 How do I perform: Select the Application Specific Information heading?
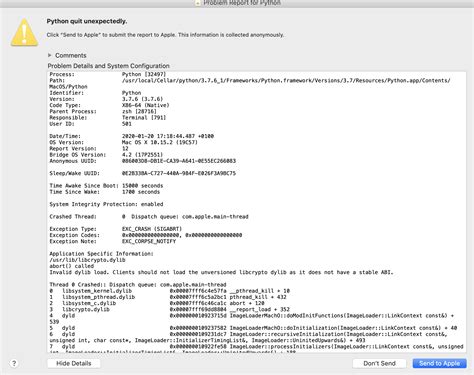(101, 254)
